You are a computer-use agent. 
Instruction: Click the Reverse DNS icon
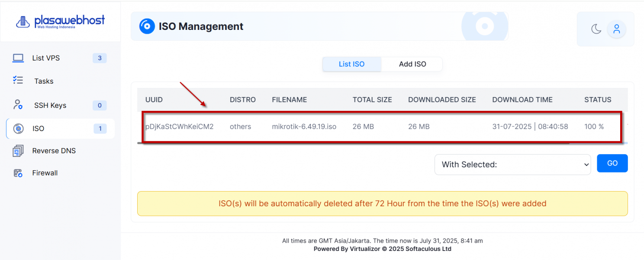[x=18, y=151]
